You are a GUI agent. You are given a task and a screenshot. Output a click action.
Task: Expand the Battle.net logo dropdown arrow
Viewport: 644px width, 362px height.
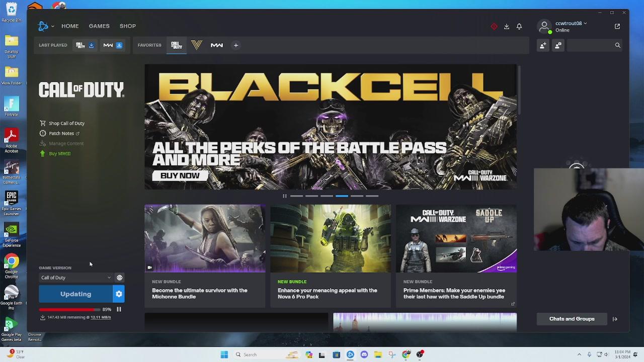click(x=52, y=26)
